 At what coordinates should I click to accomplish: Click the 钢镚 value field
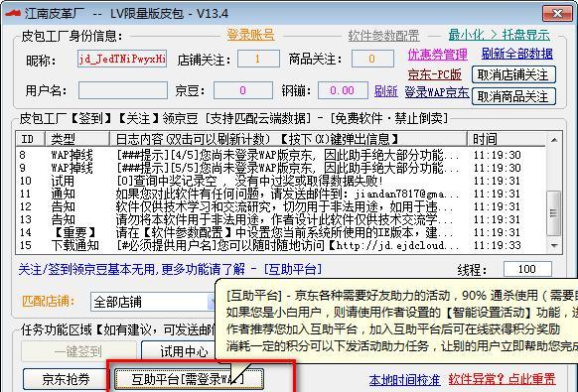coord(343,90)
